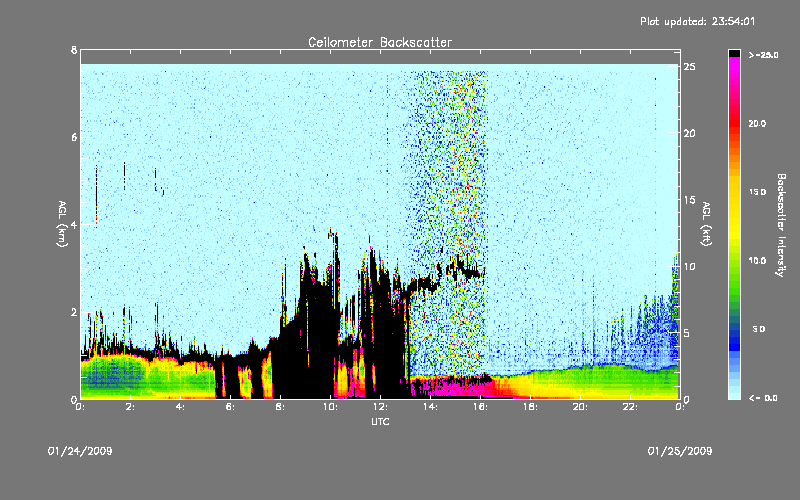Screen dimensions: 800x500
Task: Click the x-axis tick label '10:'
Action: click(330, 407)
